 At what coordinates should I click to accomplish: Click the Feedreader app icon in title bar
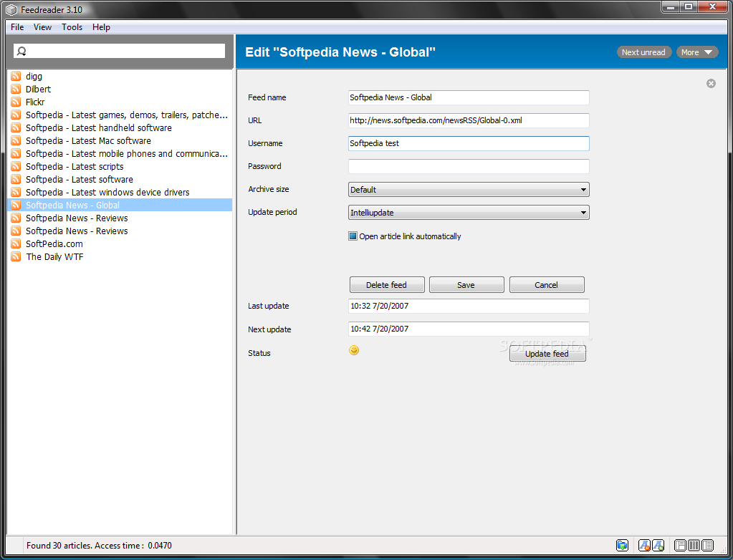coord(11,10)
